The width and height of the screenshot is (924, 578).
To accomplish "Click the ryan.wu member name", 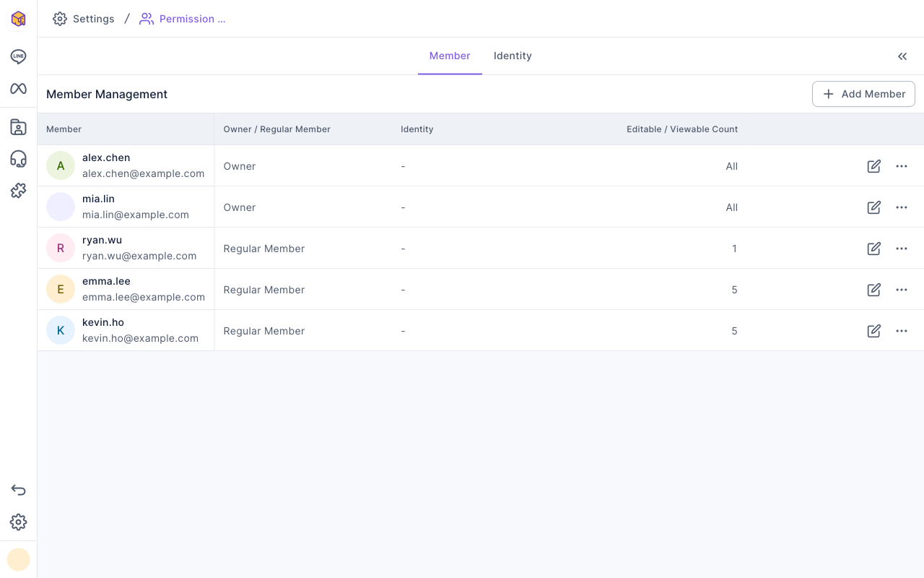I will point(103,240).
